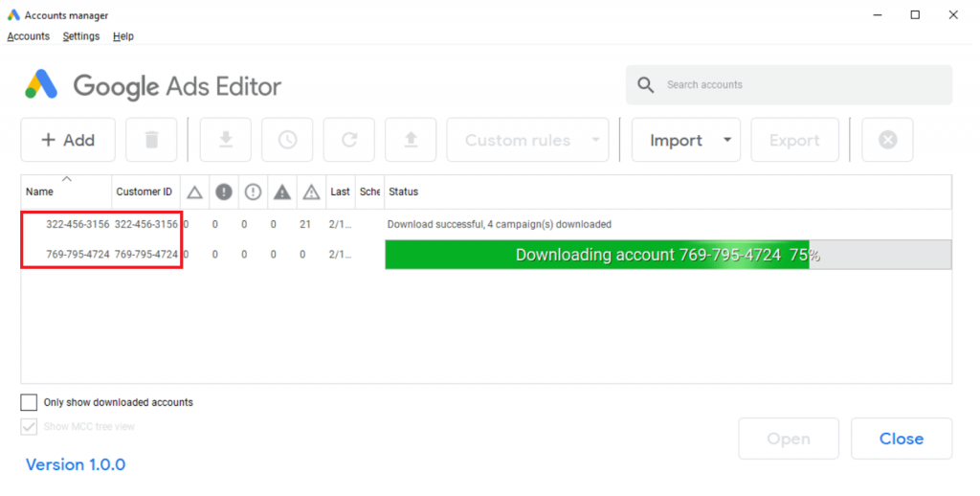Sort accounts by the Name column
Viewport: 980px width, 496px height.
(x=40, y=192)
